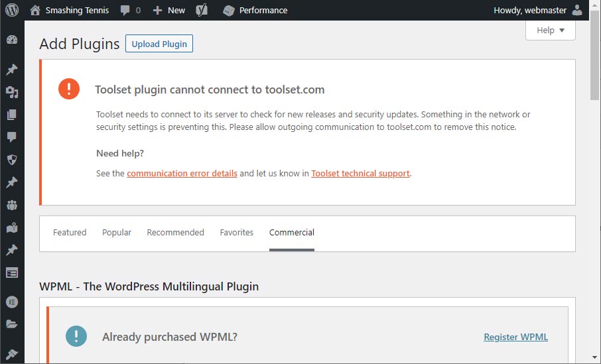Screen dimensions: 601x364
Task: Open the folder Templates sidebar icon
Action: pyautogui.click(x=12, y=324)
